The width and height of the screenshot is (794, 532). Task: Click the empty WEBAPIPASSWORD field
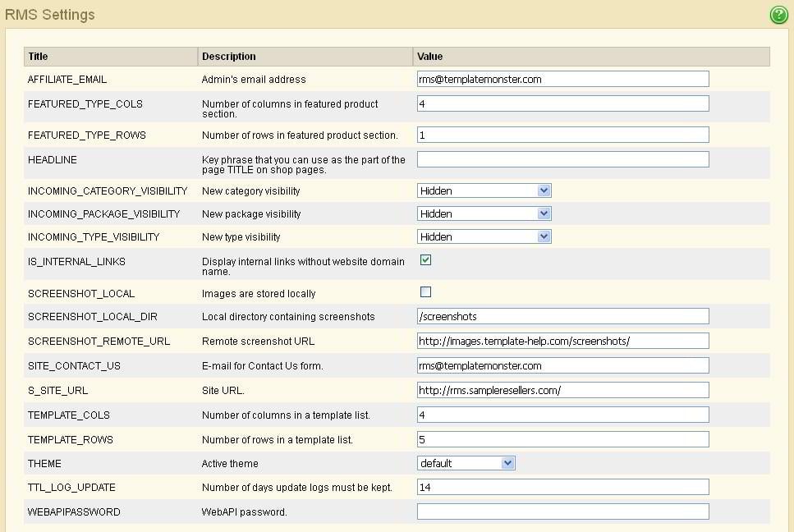[x=562, y=511]
